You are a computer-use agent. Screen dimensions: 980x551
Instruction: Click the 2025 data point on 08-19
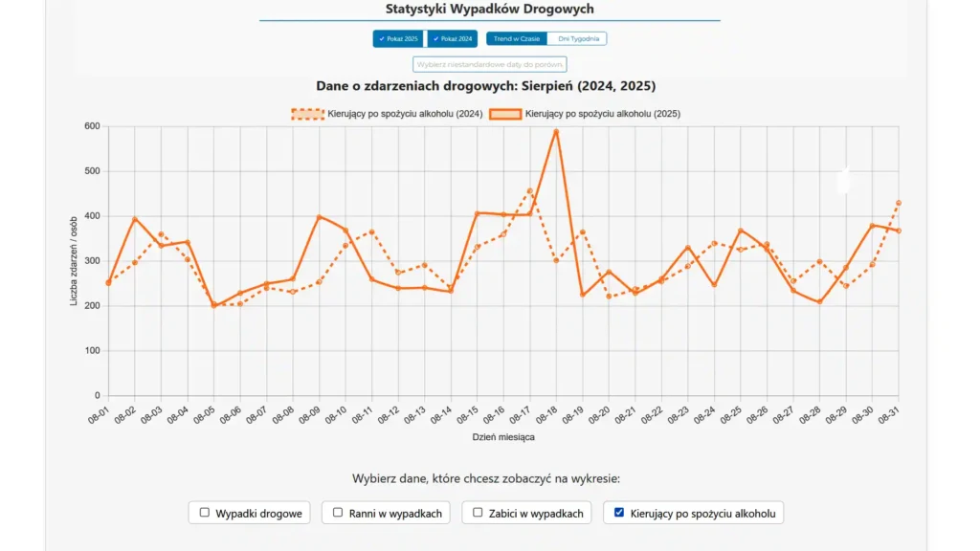[583, 295]
